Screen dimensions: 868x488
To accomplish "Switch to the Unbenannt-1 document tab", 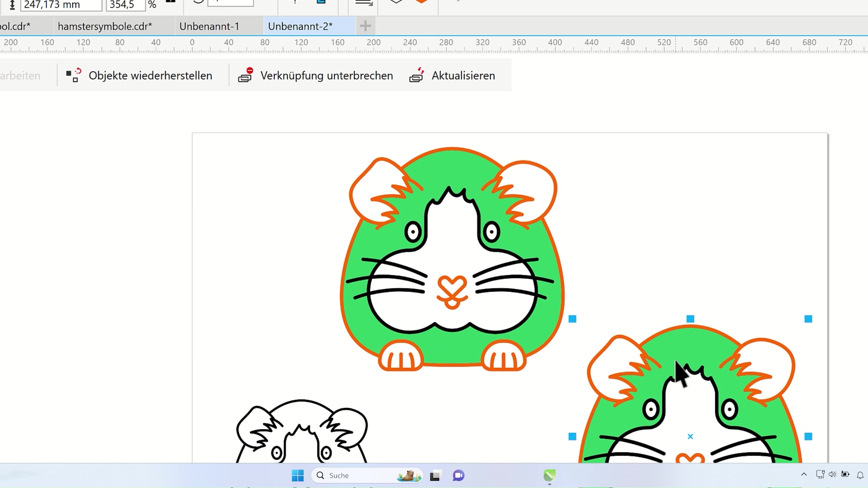I will [209, 26].
